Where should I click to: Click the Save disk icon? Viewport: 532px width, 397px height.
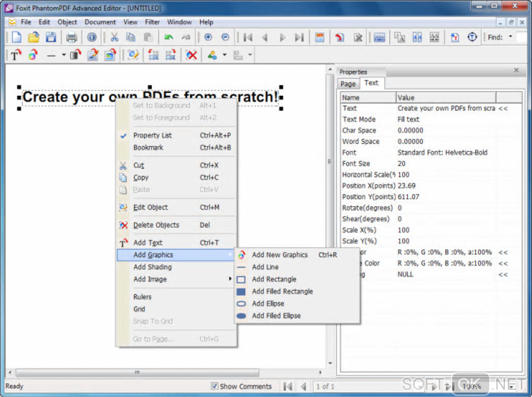pos(51,37)
